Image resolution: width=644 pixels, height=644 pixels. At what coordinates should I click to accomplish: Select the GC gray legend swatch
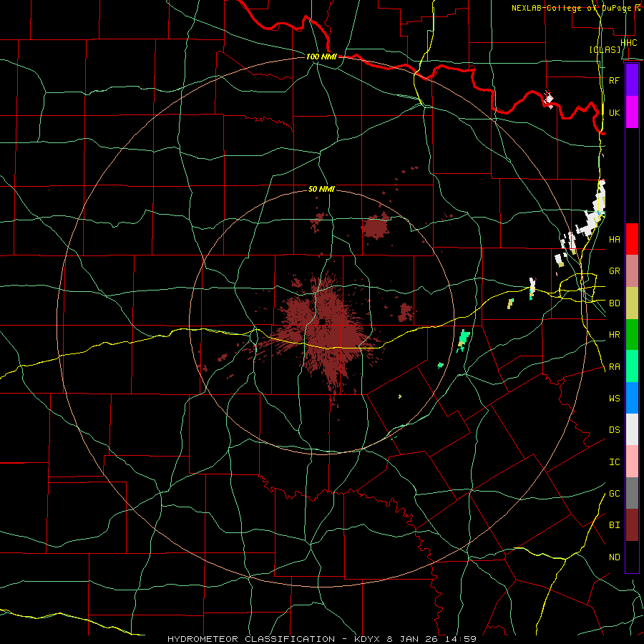pyautogui.click(x=632, y=493)
